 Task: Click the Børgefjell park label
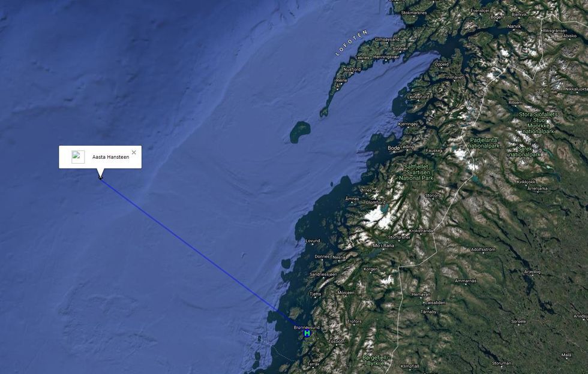pyautogui.click(x=376, y=360)
